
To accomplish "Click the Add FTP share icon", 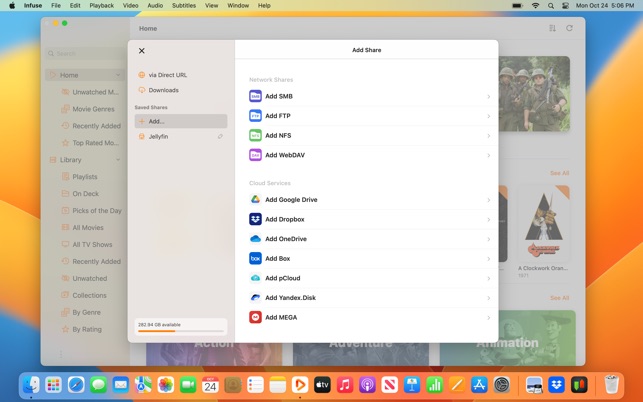I will click(x=255, y=116).
